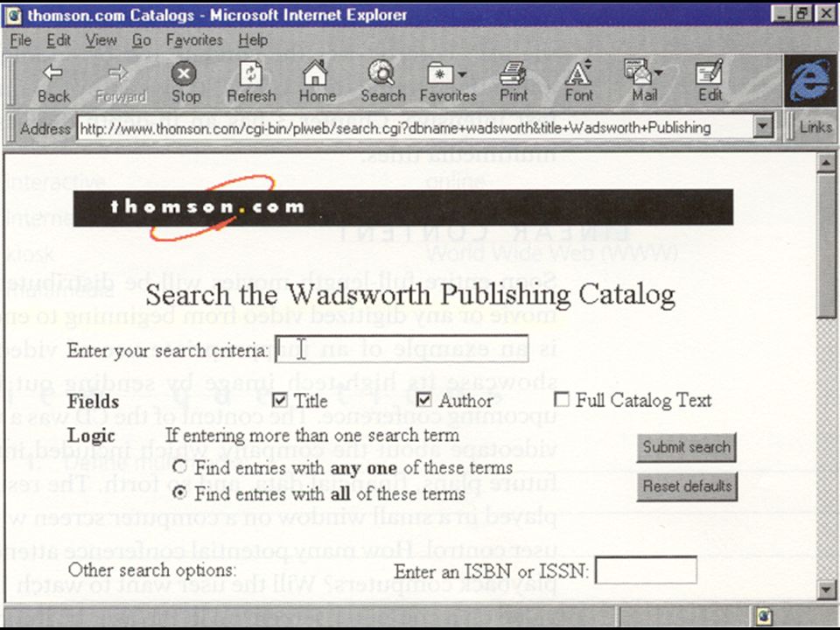Viewport: 840px width, 630px height.
Task: Select 'all of these terms' radio
Action: (x=180, y=492)
